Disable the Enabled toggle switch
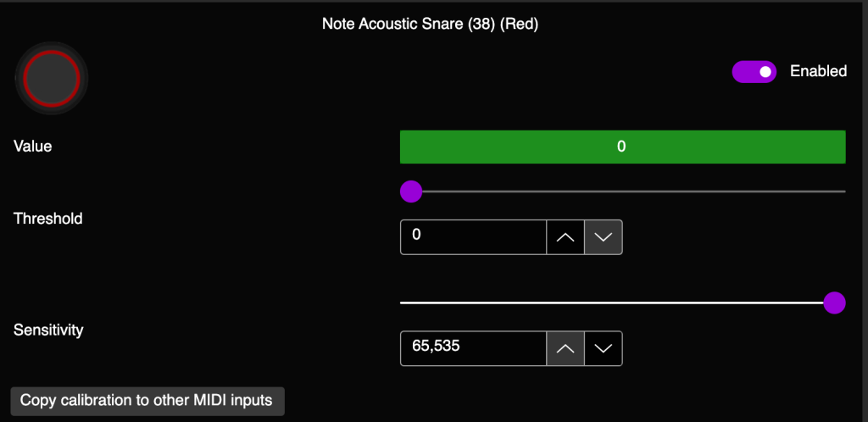This screenshot has height=422, width=868. click(x=754, y=72)
